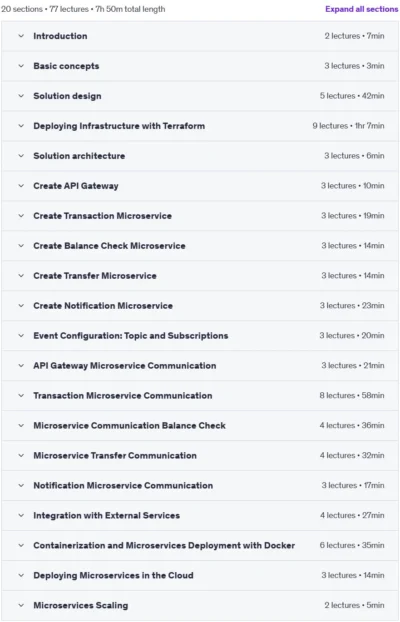The width and height of the screenshot is (400, 622).
Task: Toggle the Create API Gateway chevron icon
Action: tap(21, 186)
